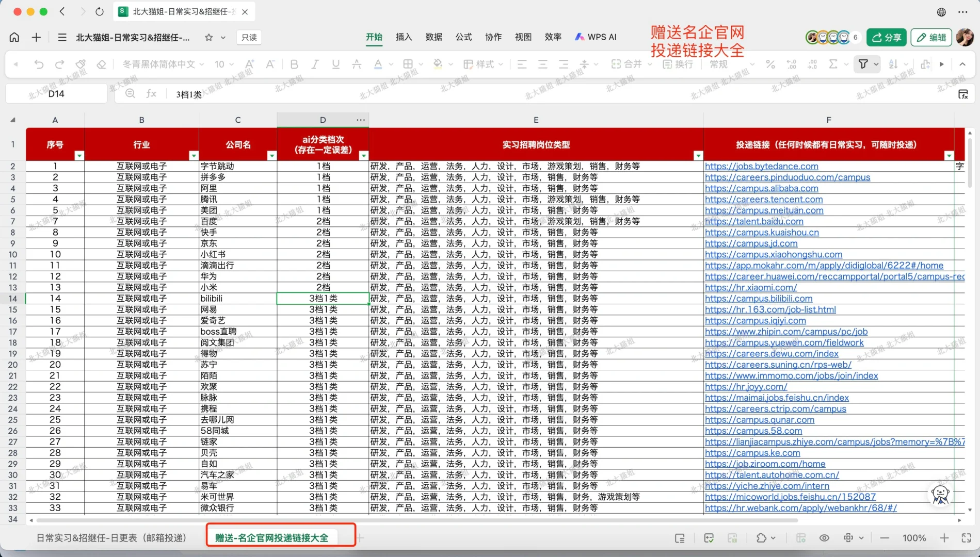Click the 编辑 edit button
This screenshot has width=980, height=557.
[x=931, y=37]
